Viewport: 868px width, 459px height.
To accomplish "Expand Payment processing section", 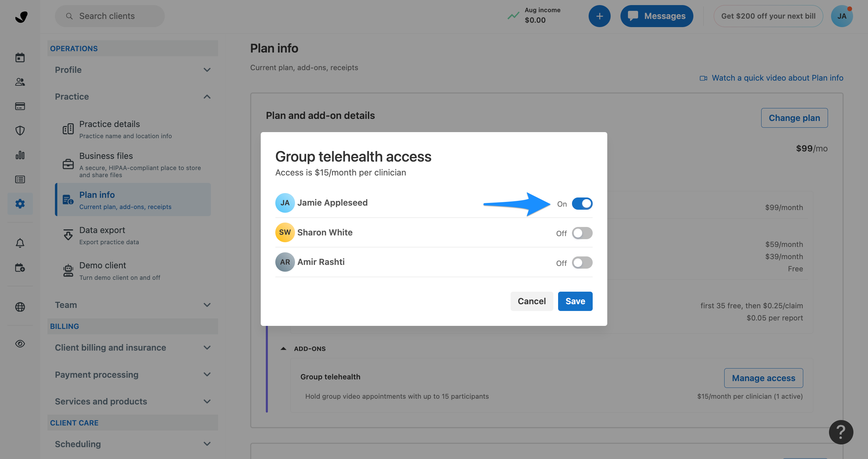I will click(133, 375).
